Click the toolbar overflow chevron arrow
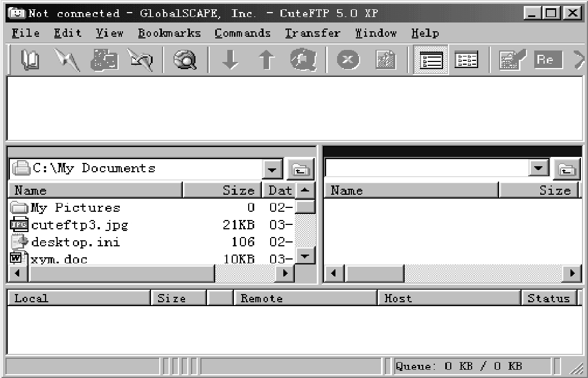The width and height of the screenshot is (588, 378). point(579,60)
